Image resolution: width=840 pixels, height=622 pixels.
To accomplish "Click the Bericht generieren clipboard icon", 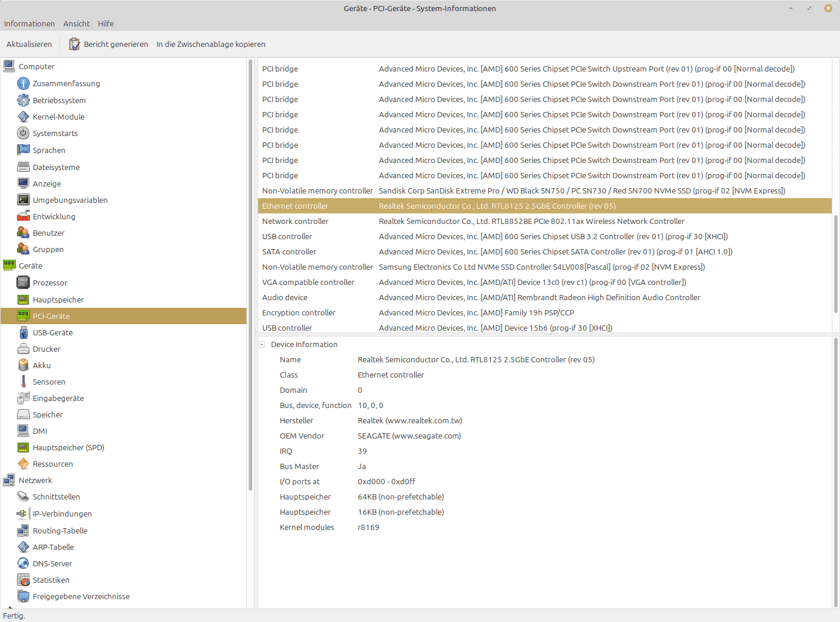I will point(74,44).
